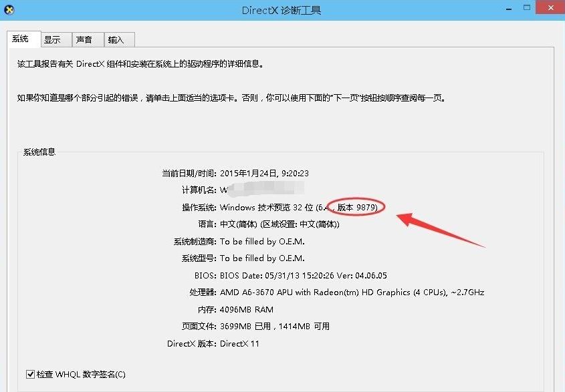Switch to the 显示 tab
Screen dimensions: 565x392
[52, 40]
